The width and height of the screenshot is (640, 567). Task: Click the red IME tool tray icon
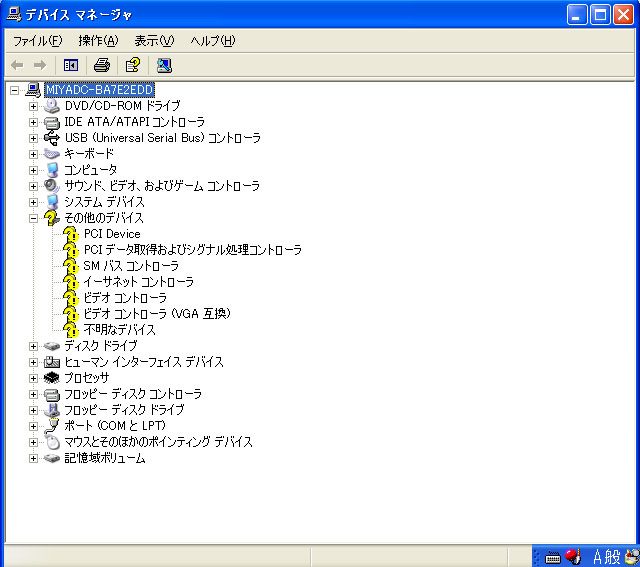coord(573,556)
